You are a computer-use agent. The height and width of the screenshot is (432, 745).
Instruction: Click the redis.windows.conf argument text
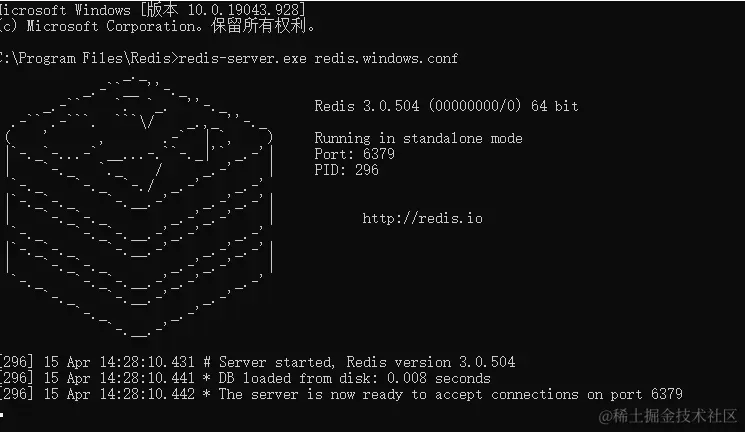pyautogui.click(x=386, y=58)
